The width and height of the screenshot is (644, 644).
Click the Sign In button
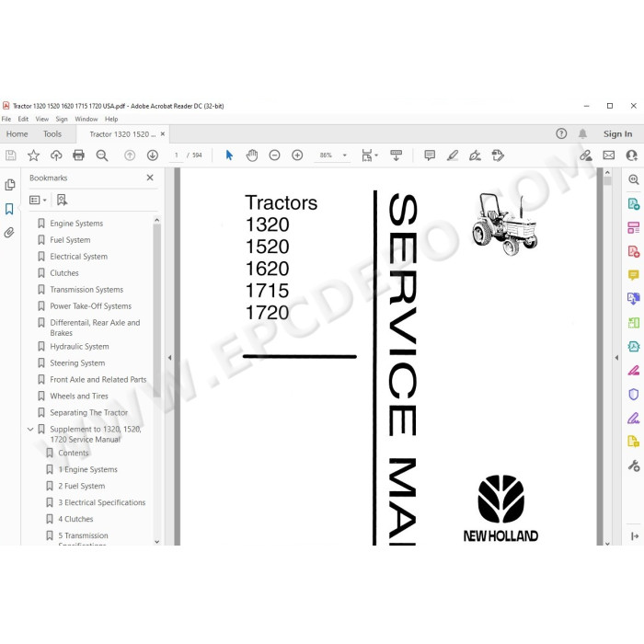[617, 134]
